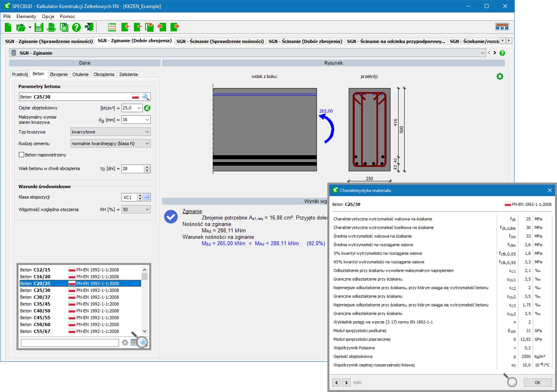
Task: Click the ellipsis button beside Klasa ekspozycji XC1
Action: point(147,197)
